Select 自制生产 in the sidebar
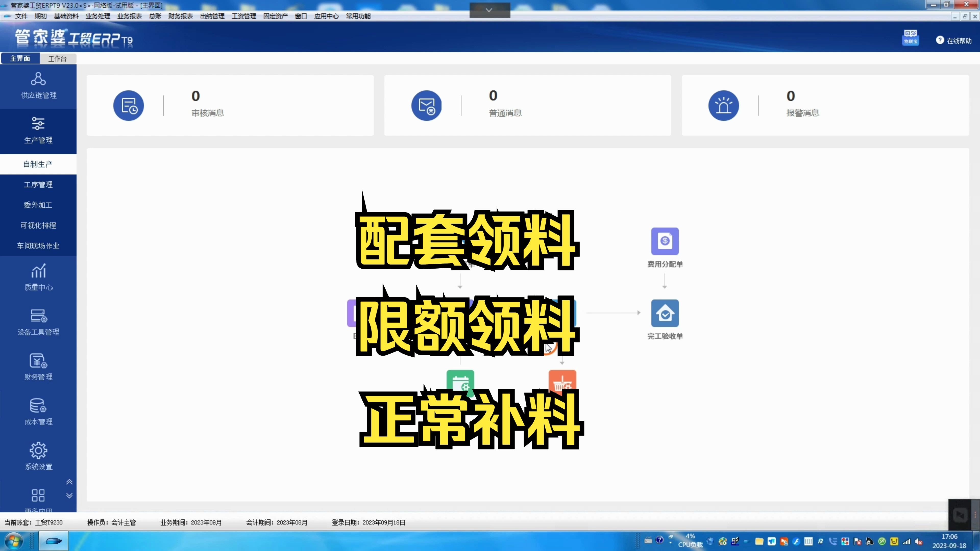The width and height of the screenshot is (980, 551). point(38,164)
